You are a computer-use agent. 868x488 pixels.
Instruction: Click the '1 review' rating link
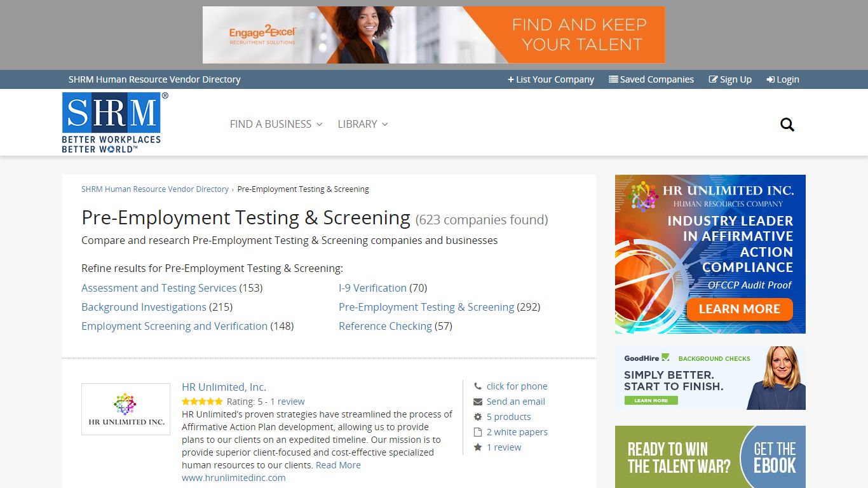pyautogui.click(x=287, y=402)
